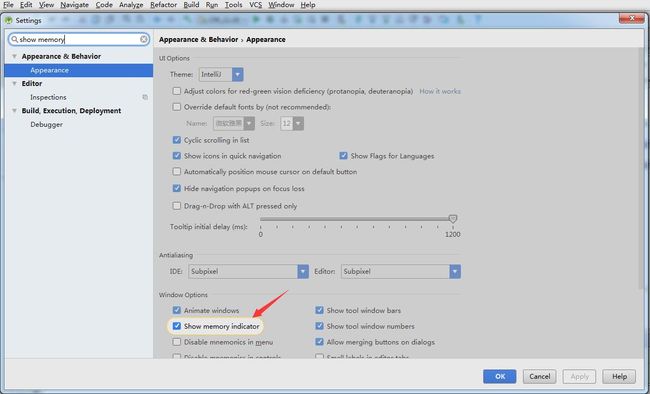This screenshot has height=394, width=650.
Task: Open the How it works link
Action: tap(440, 91)
